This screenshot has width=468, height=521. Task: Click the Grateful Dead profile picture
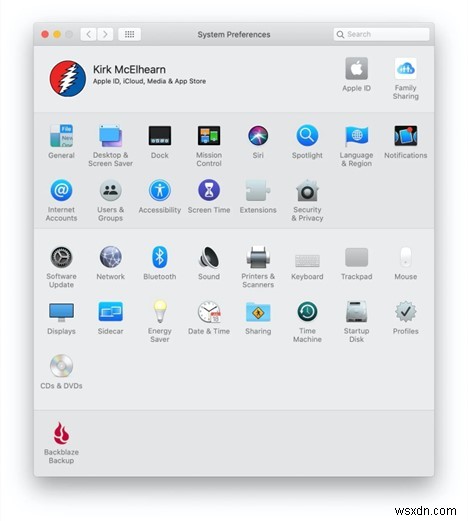coord(68,78)
